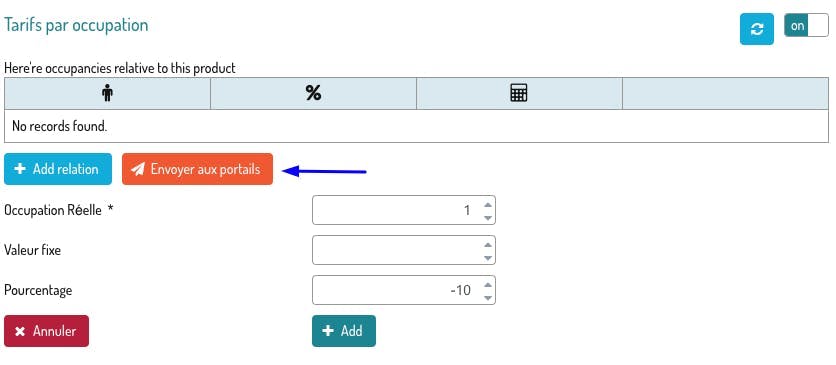This screenshot has height=365, width=836.
Task: Increase Pourcentage with up arrow
Action: (x=487, y=285)
